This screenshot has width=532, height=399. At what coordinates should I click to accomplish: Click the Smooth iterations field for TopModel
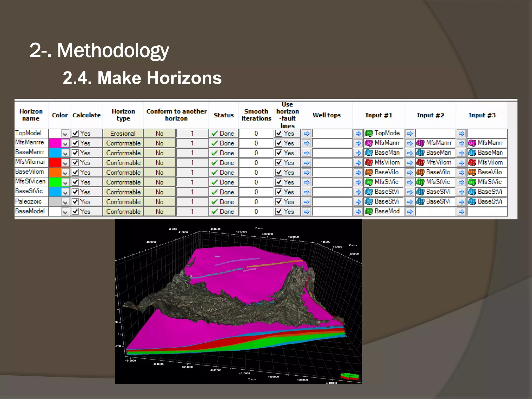256,133
